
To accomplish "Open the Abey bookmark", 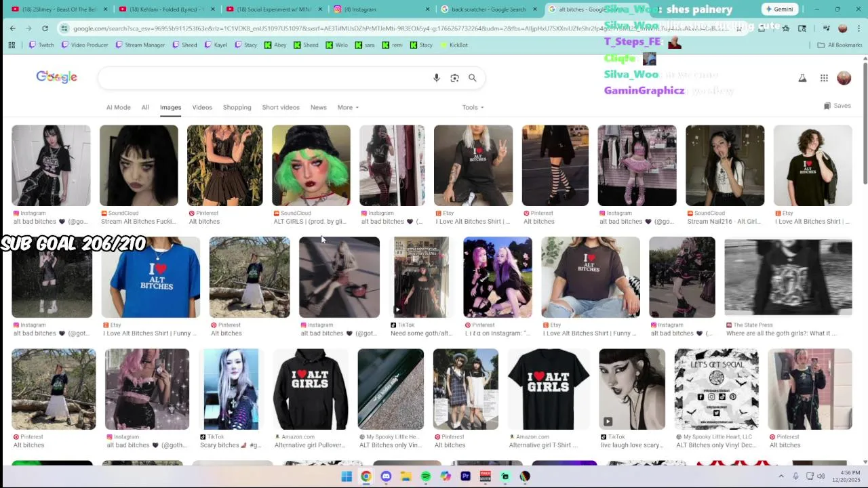I will 275,45.
